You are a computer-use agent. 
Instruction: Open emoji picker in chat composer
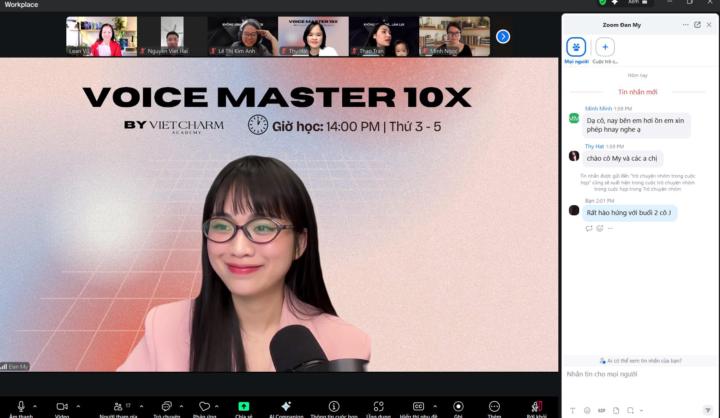pos(587,410)
